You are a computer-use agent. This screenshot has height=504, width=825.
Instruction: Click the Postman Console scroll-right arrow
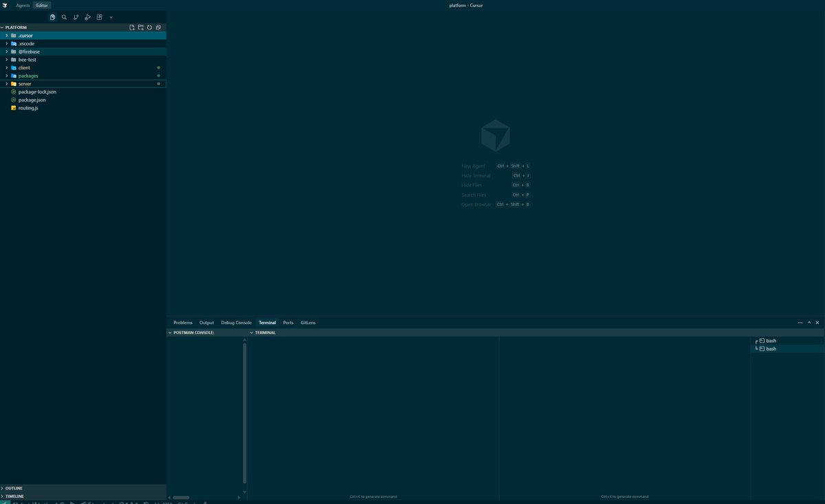coord(239,497)
